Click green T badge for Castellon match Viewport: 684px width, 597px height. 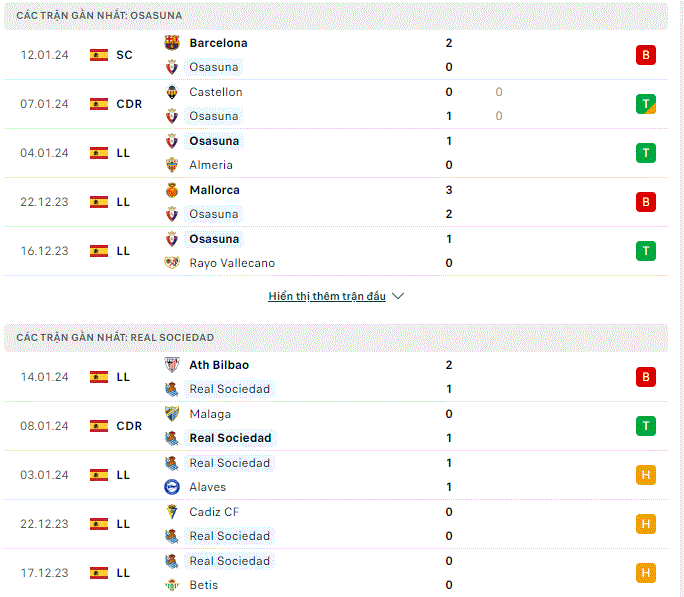click(x=646, y=104)
